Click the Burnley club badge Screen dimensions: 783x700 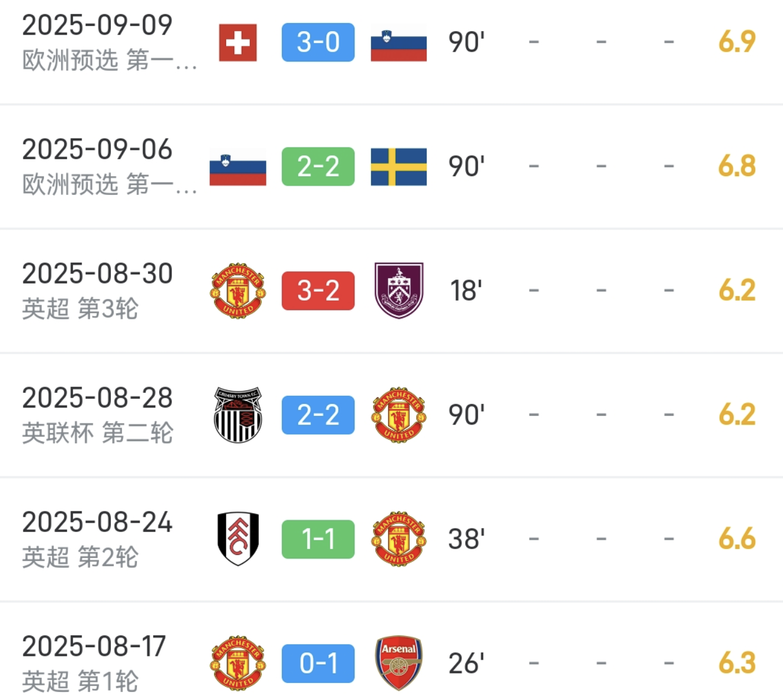click(x=399, y=291)
